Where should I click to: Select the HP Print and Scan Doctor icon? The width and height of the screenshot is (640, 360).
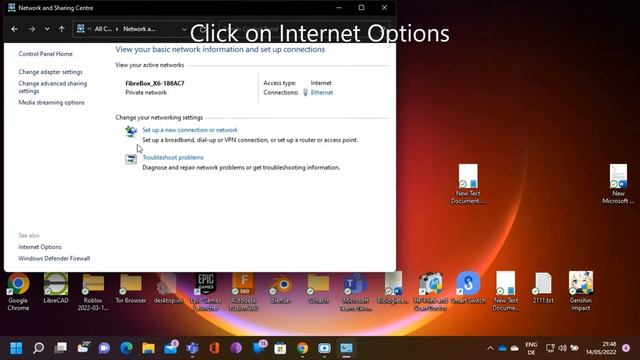click(431, 291)
